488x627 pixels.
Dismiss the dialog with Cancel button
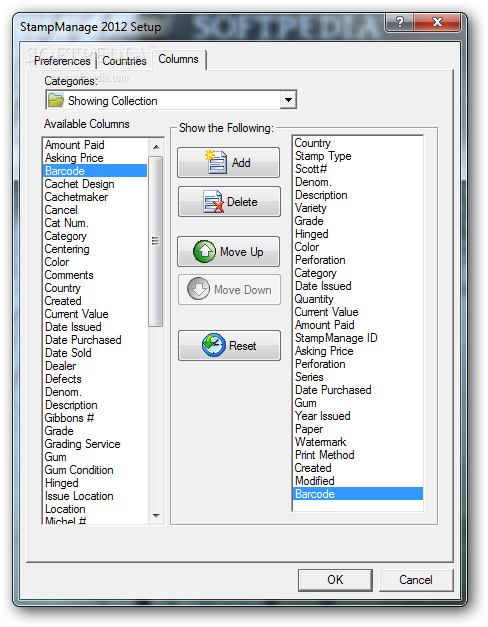(x=416, y=580)
